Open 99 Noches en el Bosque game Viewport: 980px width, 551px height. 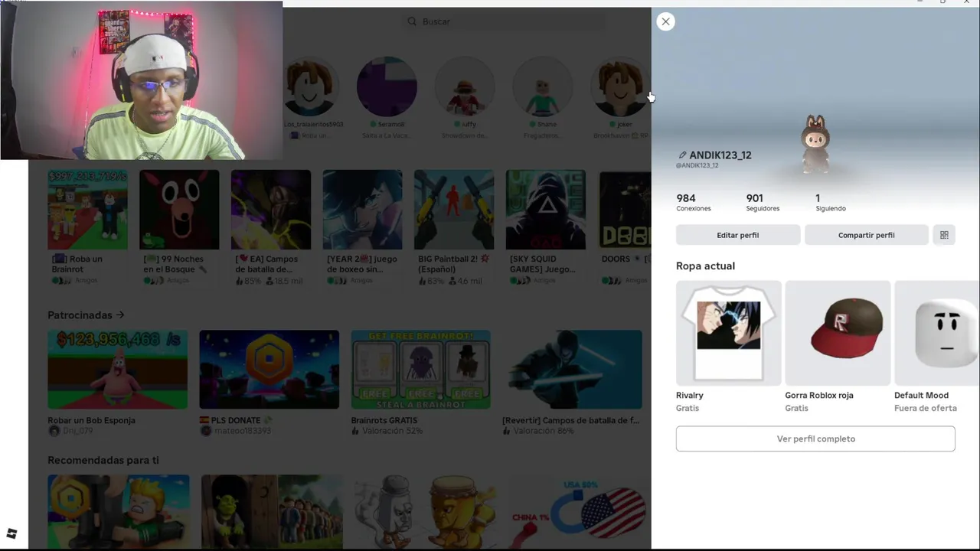coord(179,227)
